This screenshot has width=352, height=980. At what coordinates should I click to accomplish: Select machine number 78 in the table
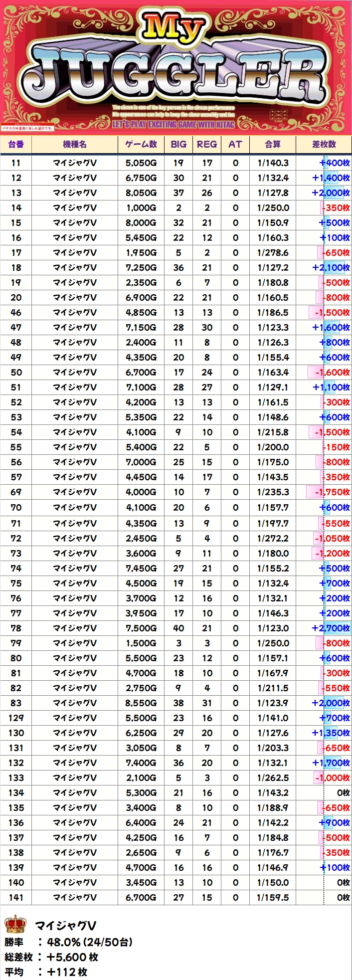16,628
